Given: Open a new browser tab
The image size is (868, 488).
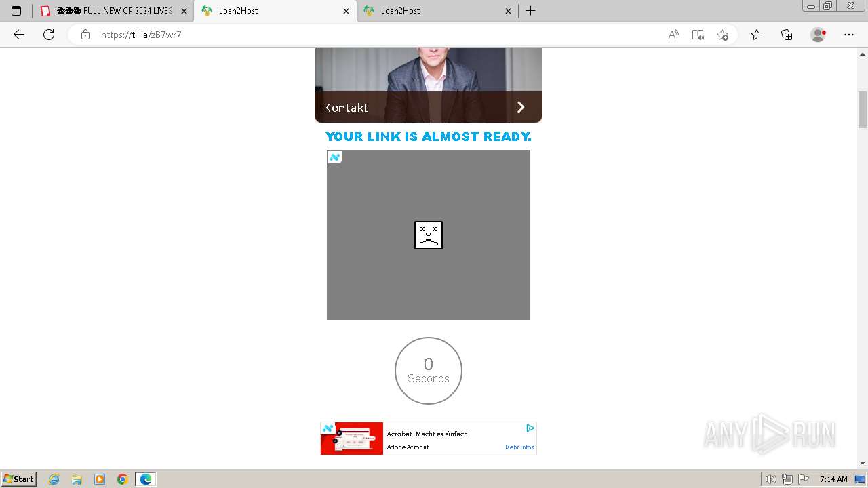Looking at the screenshot, I should (531, 11).
